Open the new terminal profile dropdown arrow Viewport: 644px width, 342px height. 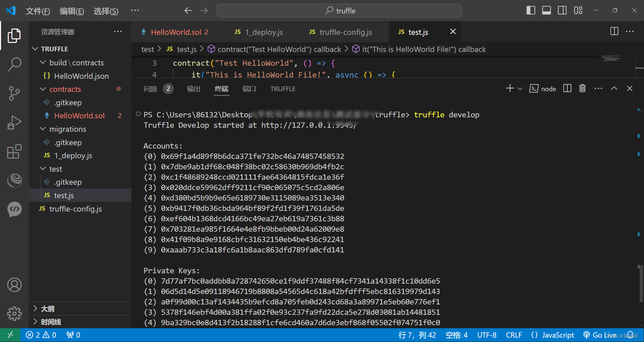[x=520, y=89]
